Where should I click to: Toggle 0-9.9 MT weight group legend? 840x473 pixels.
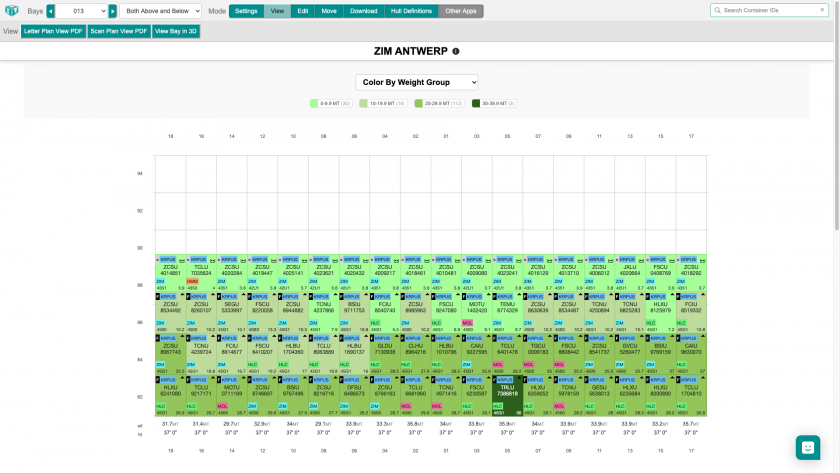click(331, 103)
